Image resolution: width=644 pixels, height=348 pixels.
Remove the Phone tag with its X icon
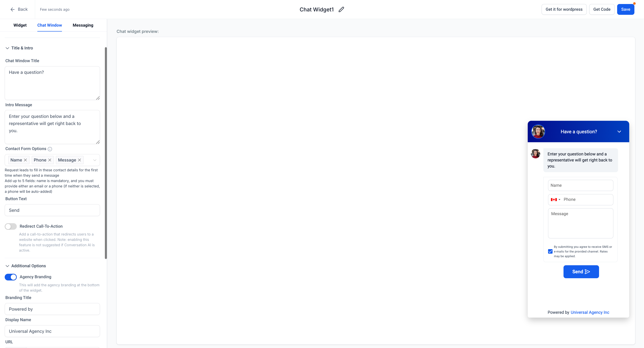click(x=50, y=160)
